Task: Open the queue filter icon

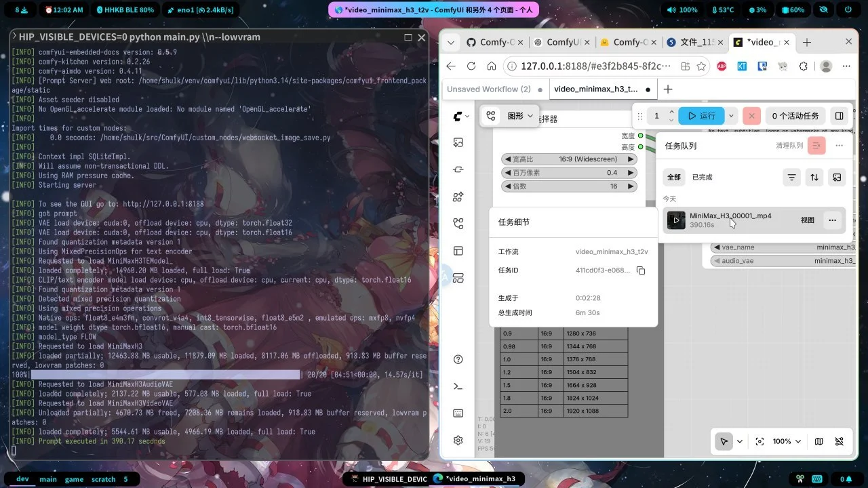Action: click(791, 177)
